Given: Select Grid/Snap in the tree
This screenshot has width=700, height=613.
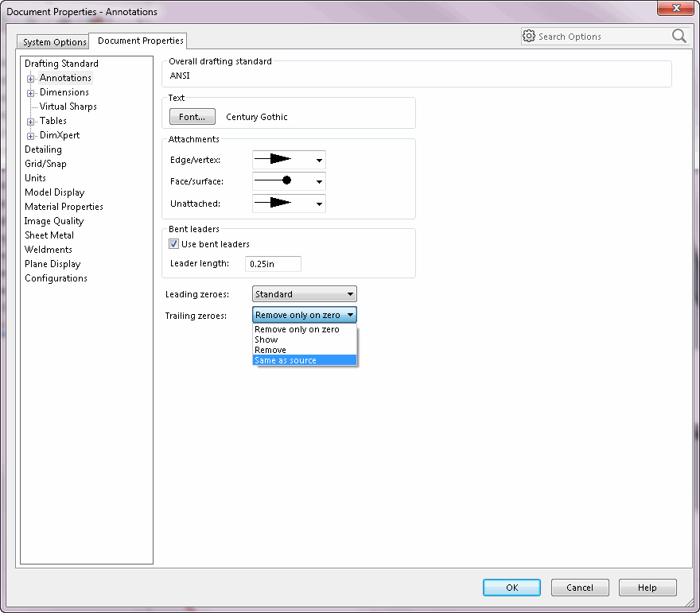Looking at the screenshot, I should coord(45,164).
